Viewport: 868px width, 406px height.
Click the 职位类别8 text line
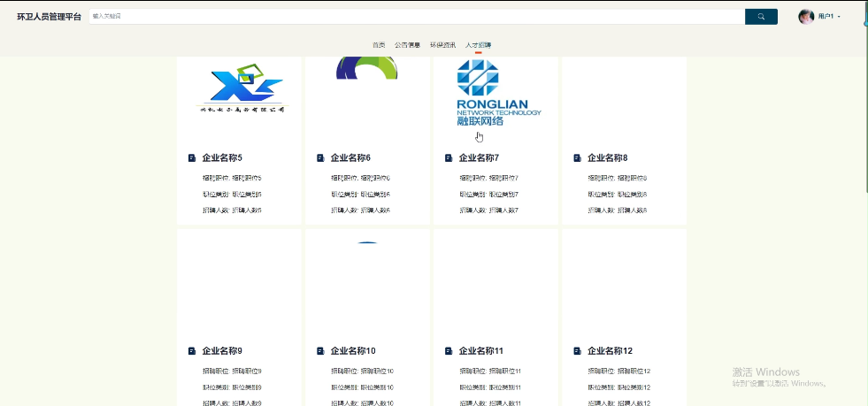pos(618,194)
